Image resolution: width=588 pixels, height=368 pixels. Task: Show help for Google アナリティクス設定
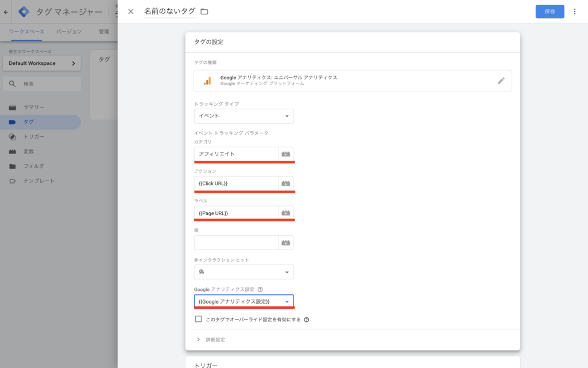point(260,290)
